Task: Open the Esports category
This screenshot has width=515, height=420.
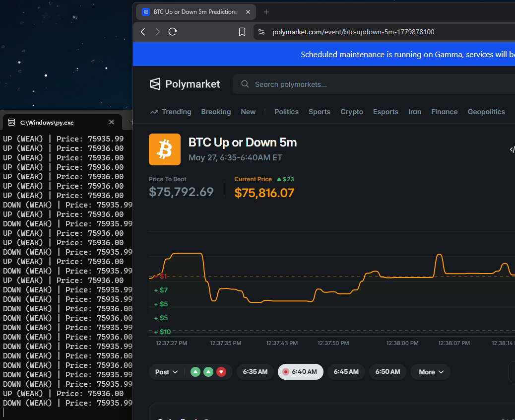Action: [x=386, y=112]
